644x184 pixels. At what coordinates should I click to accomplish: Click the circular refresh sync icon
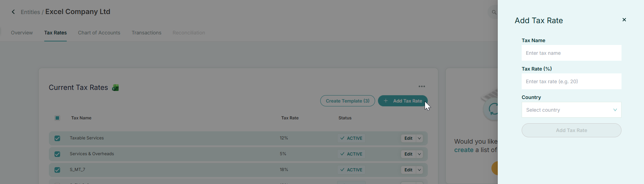pos(493,109)
